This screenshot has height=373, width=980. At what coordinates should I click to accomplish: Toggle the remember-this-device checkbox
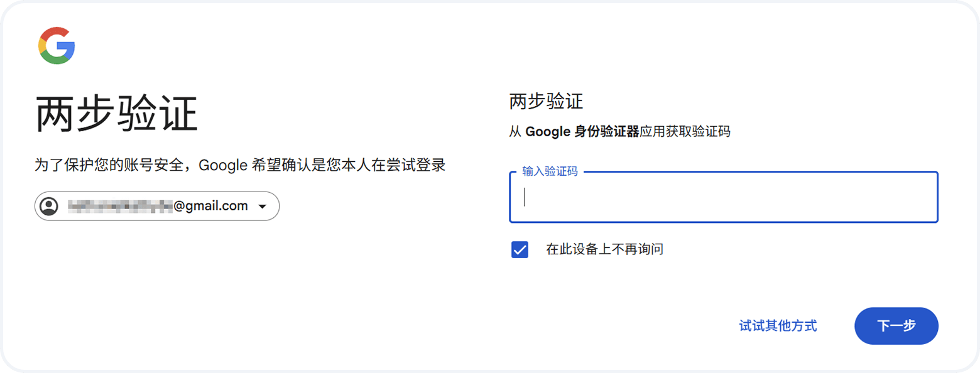tap(520, 249)
